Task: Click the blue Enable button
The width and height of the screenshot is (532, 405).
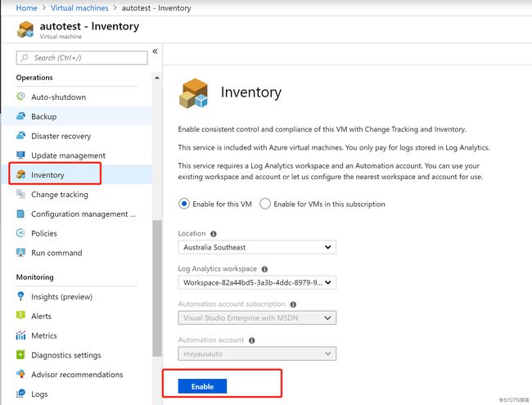Action: pyautogui.click(x=202, y=386)
